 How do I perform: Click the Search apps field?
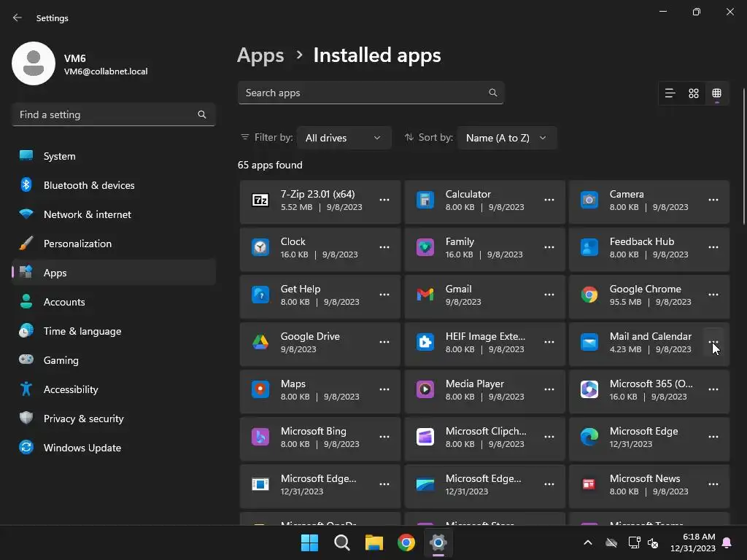[x=363, y=93]
